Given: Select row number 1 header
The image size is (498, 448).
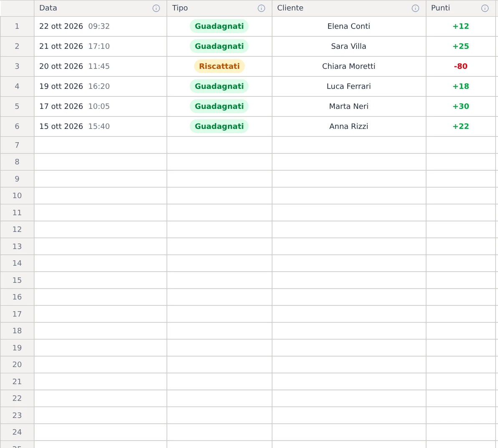Looking at the screenshot, I should pos(17,26).
